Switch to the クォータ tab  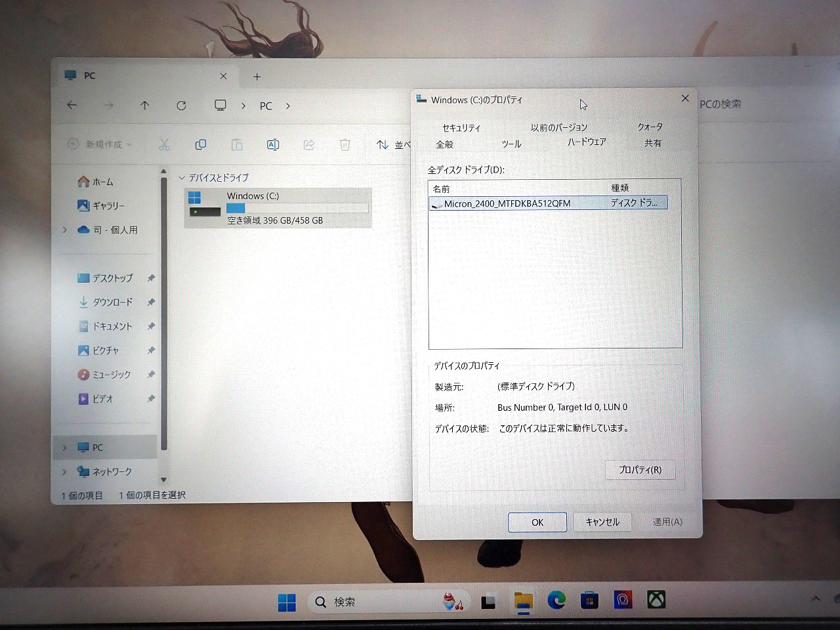pyautogui.click(x=650, y=127)
